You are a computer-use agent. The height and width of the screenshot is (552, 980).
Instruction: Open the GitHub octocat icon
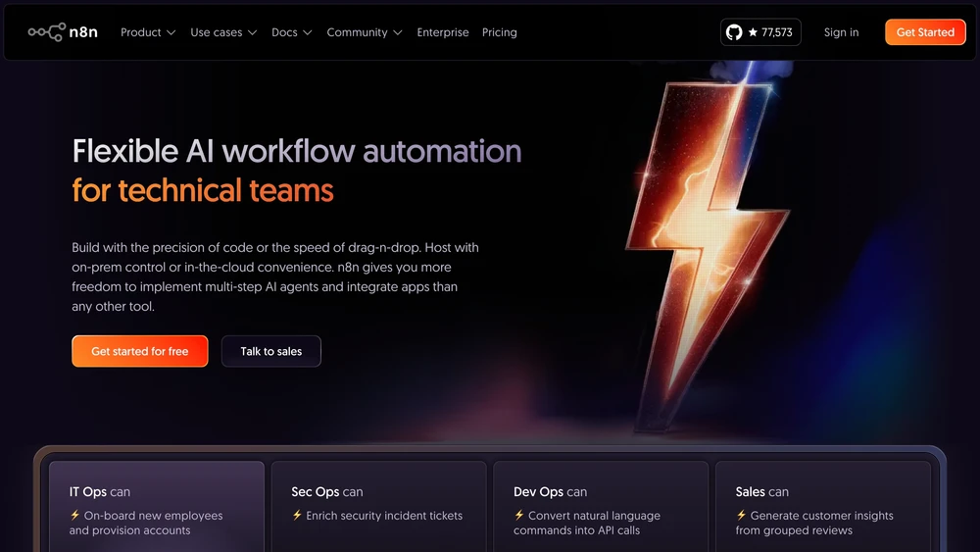[x=734, y=32]
